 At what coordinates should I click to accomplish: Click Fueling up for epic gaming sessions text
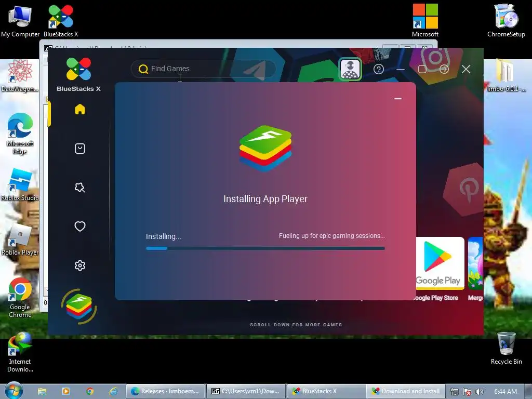point(332,236)
